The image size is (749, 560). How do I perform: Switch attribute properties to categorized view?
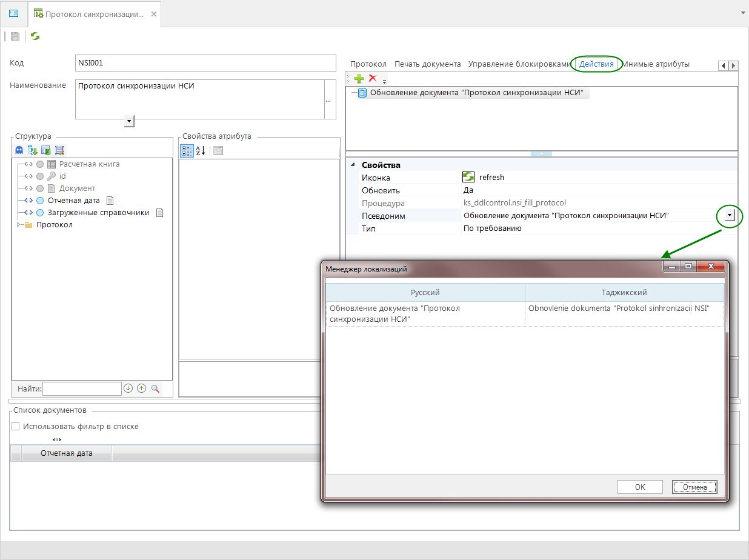coord(187,150)
